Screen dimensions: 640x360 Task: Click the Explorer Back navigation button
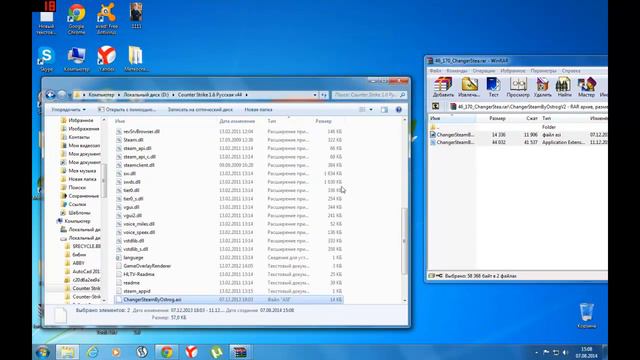50,95
